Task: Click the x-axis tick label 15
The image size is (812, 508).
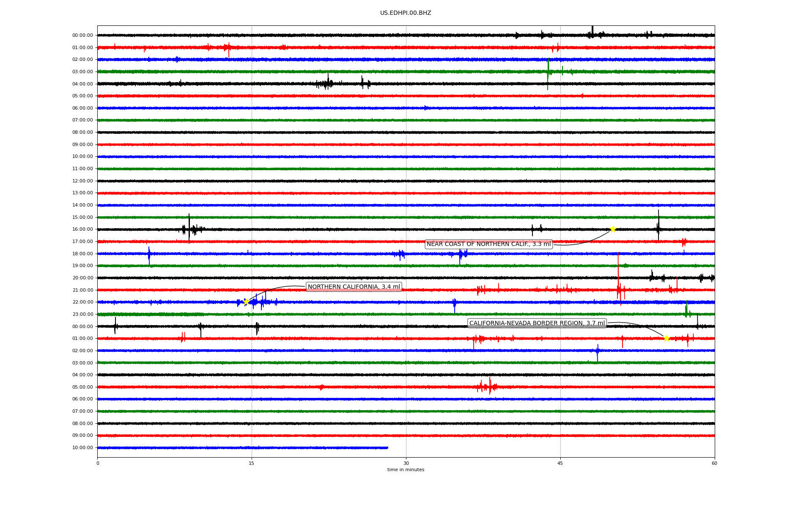Action: click(252, 463)
